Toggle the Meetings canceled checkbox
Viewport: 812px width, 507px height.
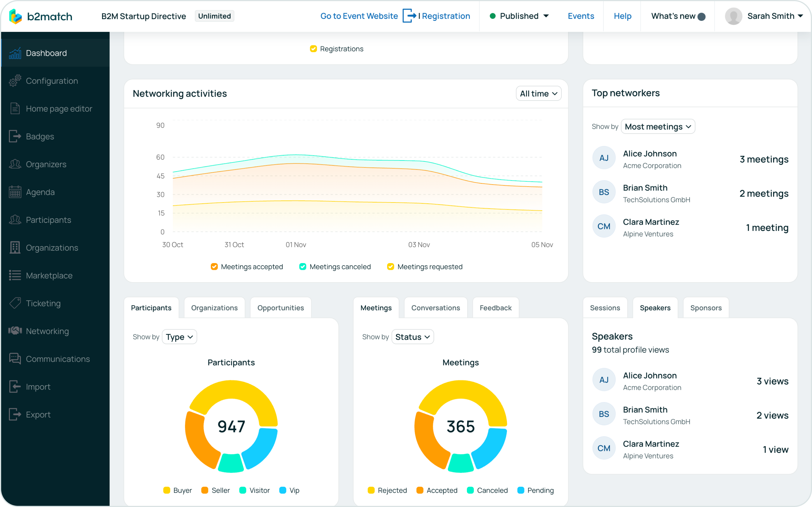(x=303, y=266)
